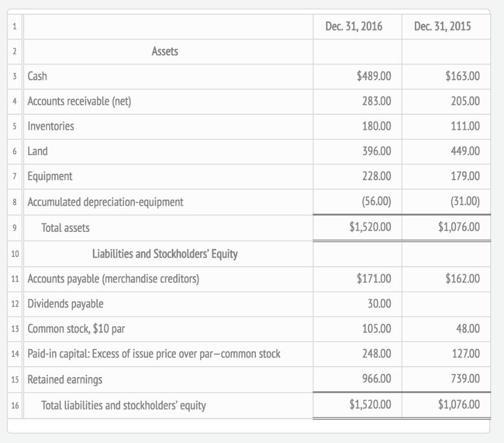Click the Total liabilities and stockholders' equity label
504x443 pixels.
124,406
